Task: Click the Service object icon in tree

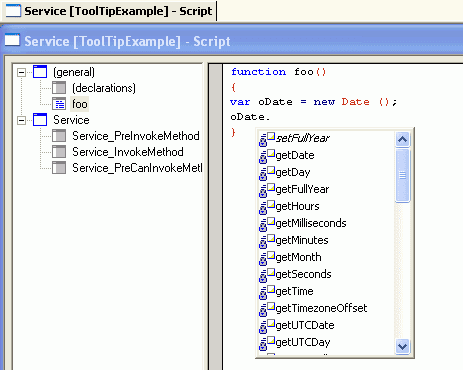Action: pos(40,120)
